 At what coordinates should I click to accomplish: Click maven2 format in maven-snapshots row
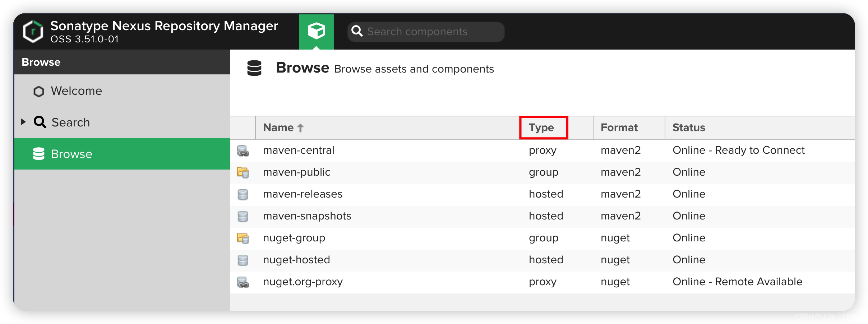(x=620, y=216)
